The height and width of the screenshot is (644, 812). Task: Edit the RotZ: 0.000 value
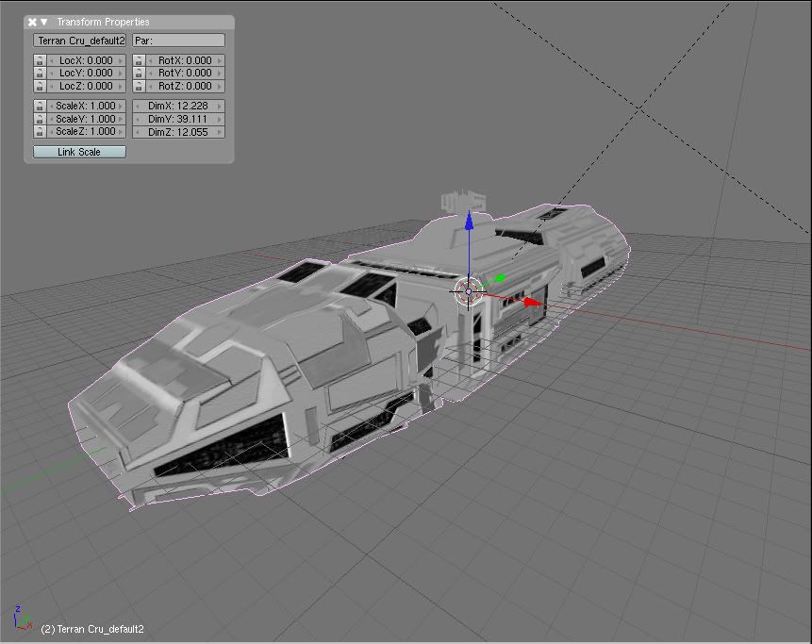[x=185, y=86]
